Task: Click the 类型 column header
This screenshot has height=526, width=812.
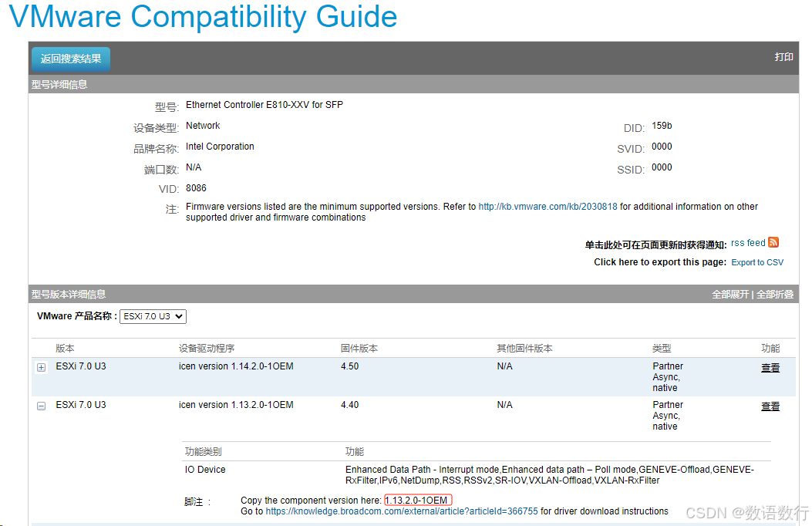Action: point(662,349)
